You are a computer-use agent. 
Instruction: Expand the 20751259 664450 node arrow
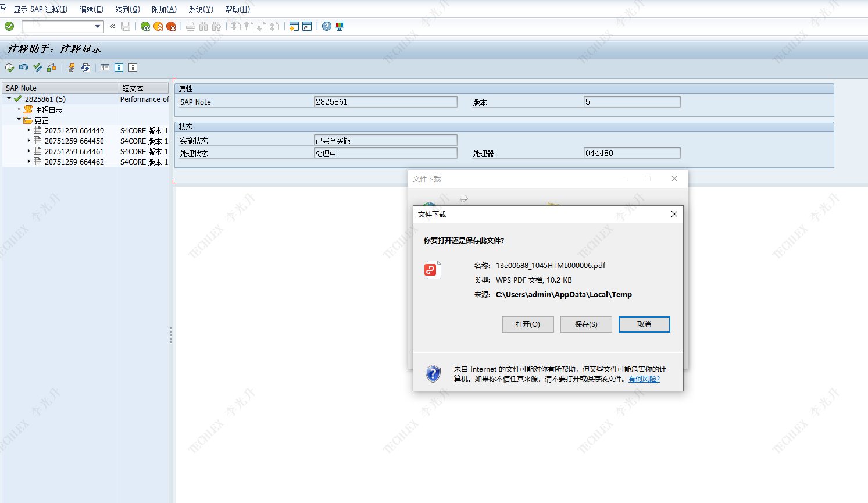point(28,141)
